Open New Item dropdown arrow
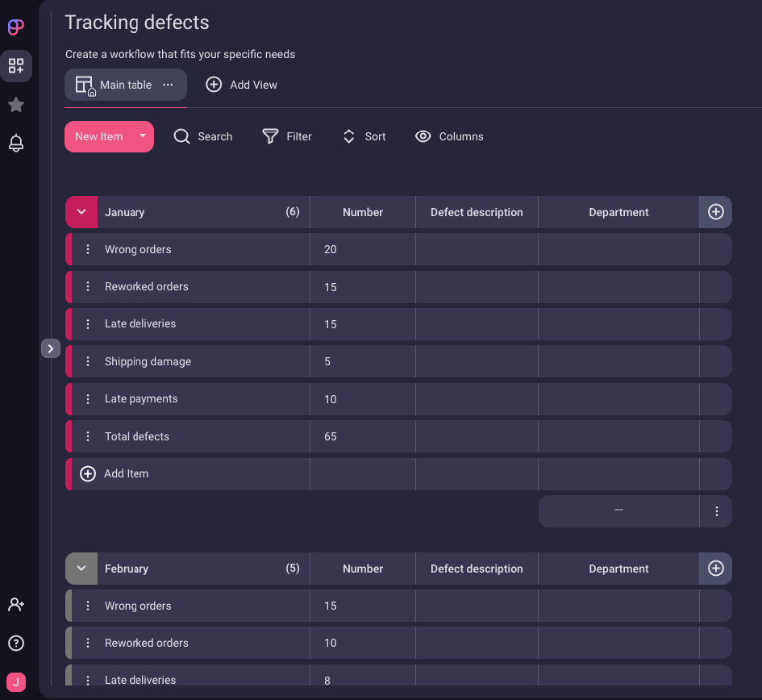Viewport: 762px width, 700px height. point(142,136)
